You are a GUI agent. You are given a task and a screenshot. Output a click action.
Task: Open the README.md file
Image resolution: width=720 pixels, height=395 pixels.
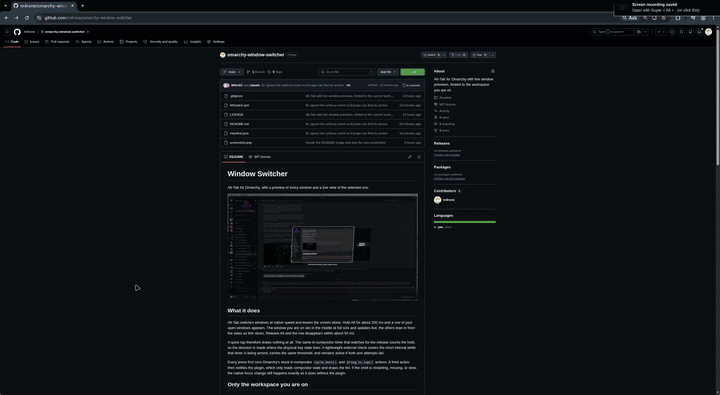[239, 124]
